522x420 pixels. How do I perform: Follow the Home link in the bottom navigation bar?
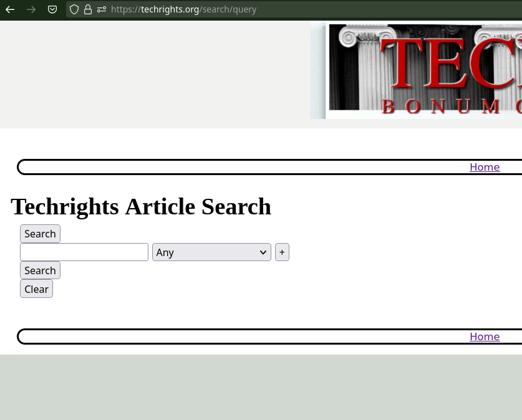coord(485,336)
